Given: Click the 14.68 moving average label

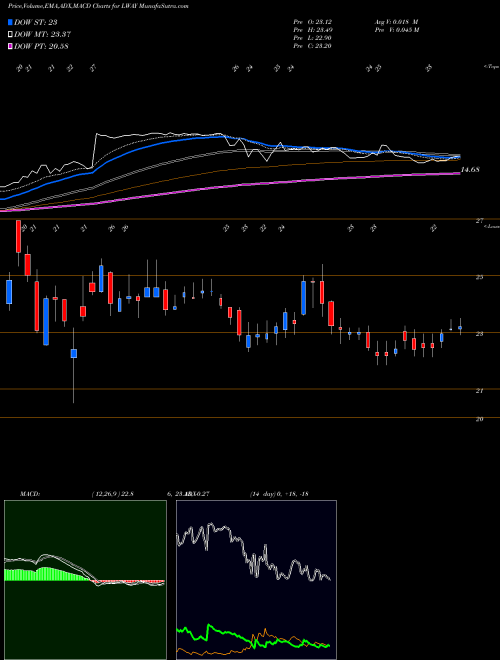Looking at the screenshot, I should [x=470, y=170].
